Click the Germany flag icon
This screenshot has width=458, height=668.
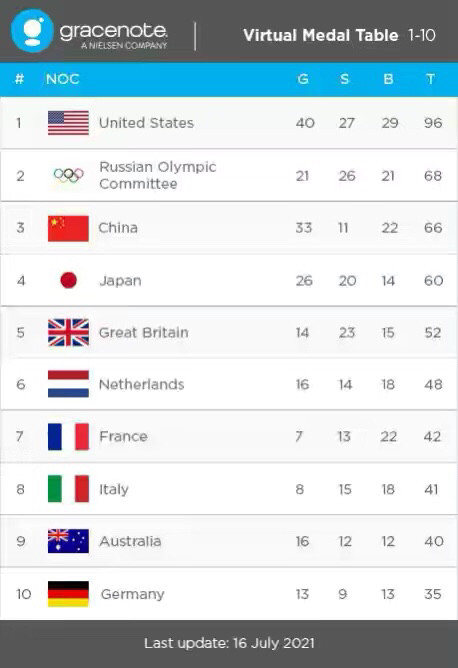click(68, 594)
